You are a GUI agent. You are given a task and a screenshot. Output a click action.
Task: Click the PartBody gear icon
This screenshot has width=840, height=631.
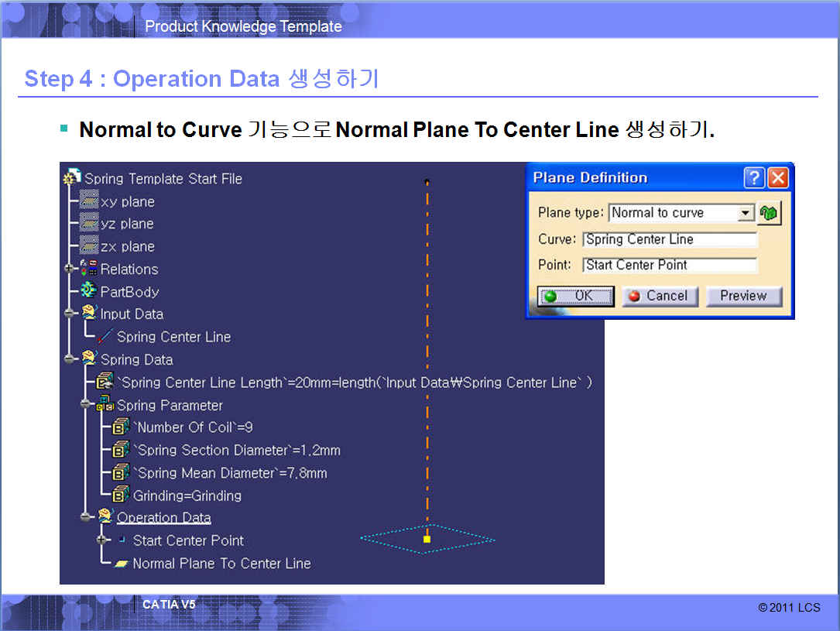(x=89, y=292)
